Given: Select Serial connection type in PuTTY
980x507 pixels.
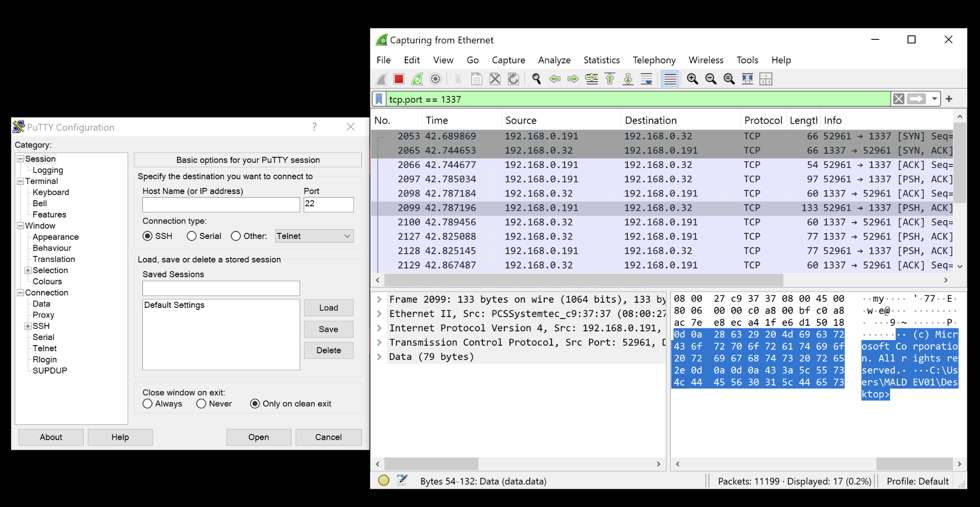Looking at the screenshot, I should 191,236.
